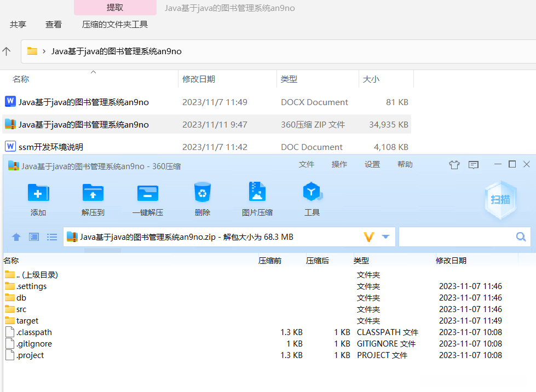Screen dimensions: 536x392
Task: Open the 帮助 menu in 360压缩
Action: 405,164
